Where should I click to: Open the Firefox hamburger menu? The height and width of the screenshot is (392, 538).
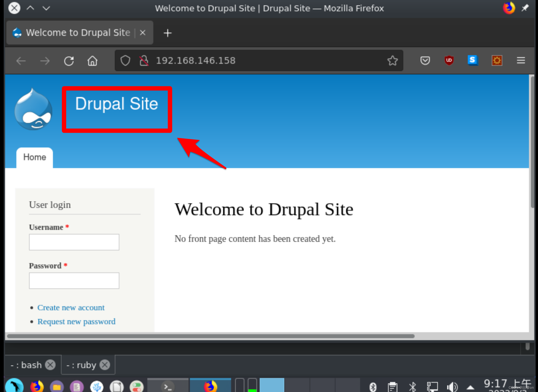coord(521,61)
